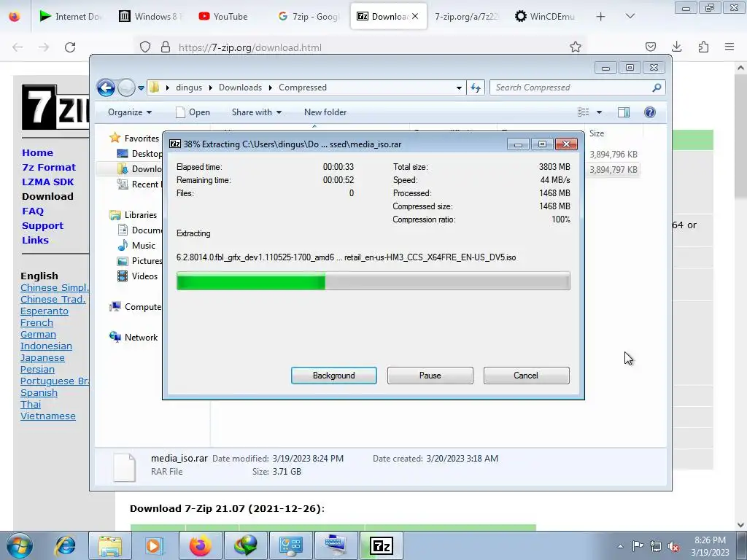Open Internet Explorer from the taskbar
The height and width of the screenshot is (560, 747).
click(x=65, y=545)
